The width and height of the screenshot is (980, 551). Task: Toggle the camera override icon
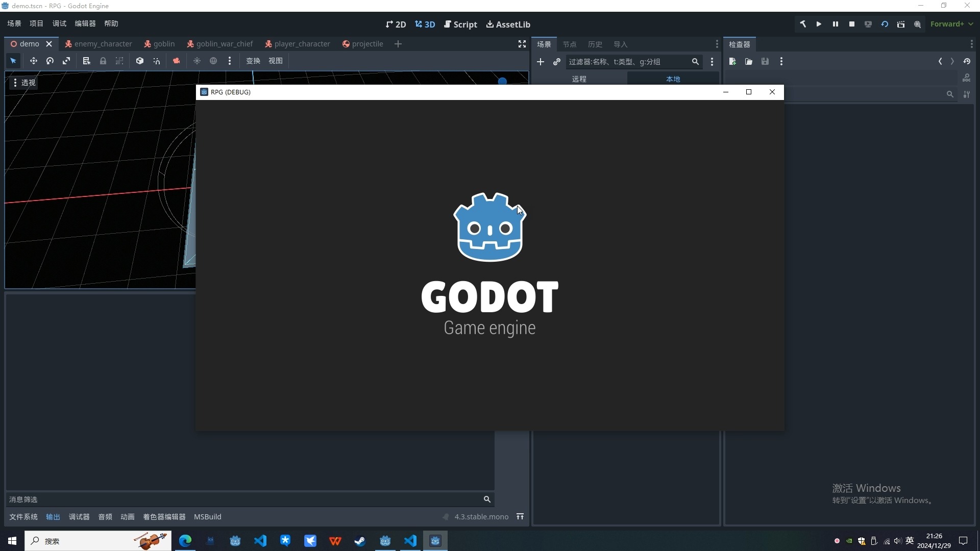pyautogui.click(x=177, y=61)
